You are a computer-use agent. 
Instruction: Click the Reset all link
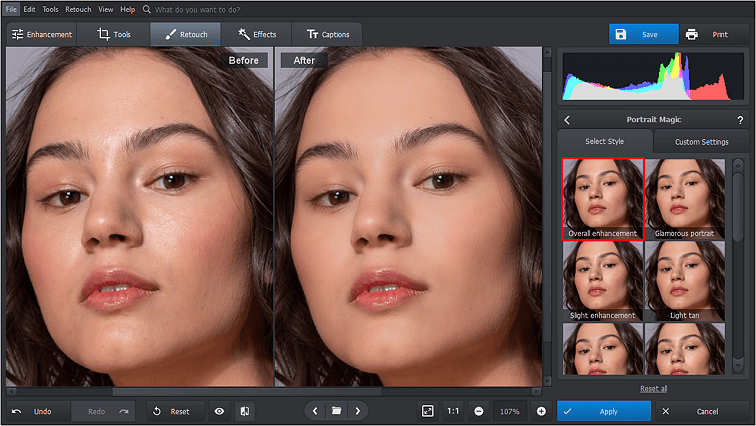point(653,388)
